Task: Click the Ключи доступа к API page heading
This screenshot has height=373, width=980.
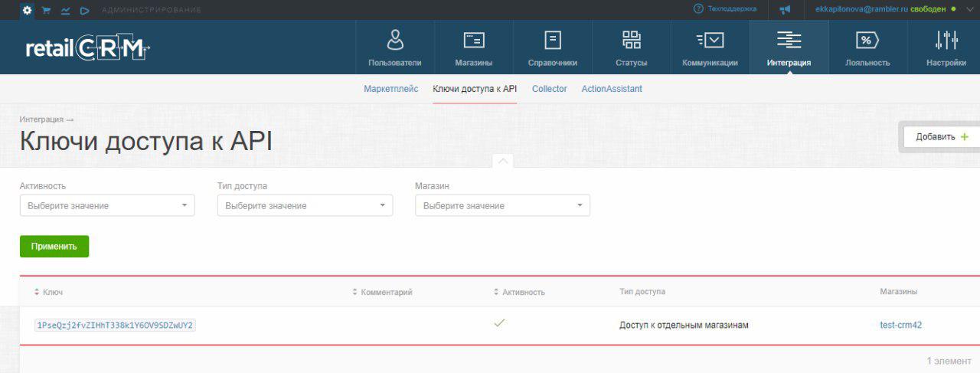Action: click(146, 142)
